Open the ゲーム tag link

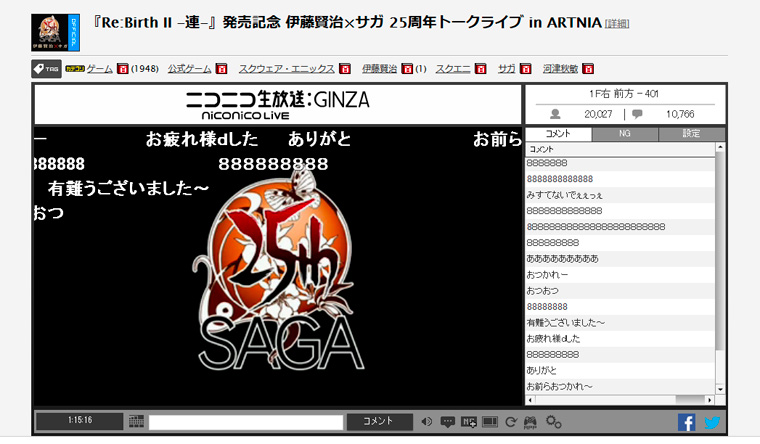[x=99, y=69]
